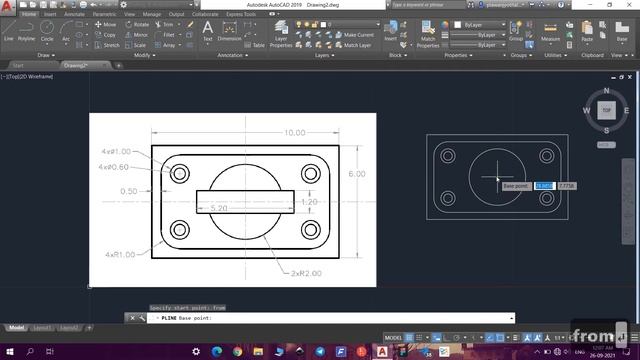Select the Line tool
Screen dimensions: 640x360
[x=9, y=31]
